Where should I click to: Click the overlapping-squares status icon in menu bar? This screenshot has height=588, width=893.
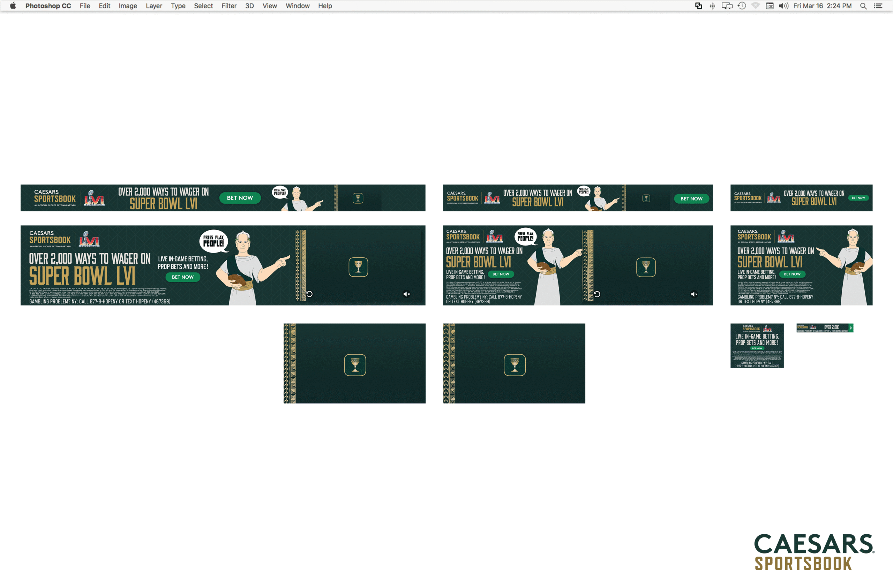point(699,6)
